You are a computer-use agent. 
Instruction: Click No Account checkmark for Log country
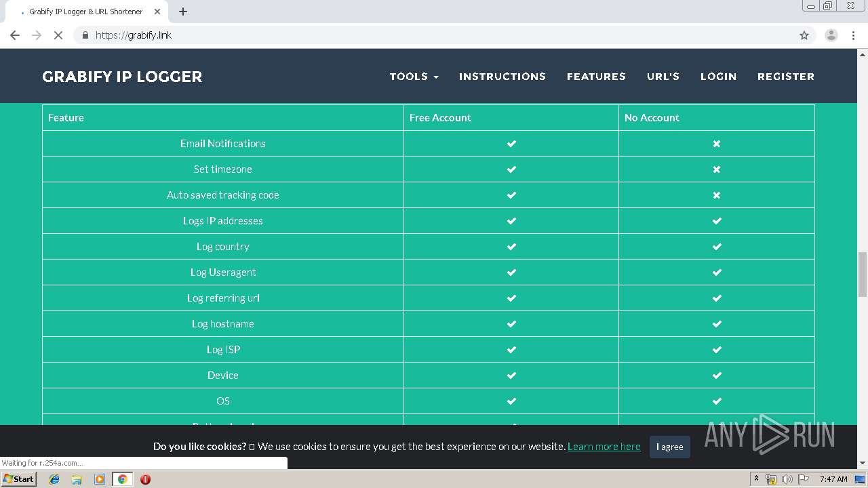click(x=717, y=247)
